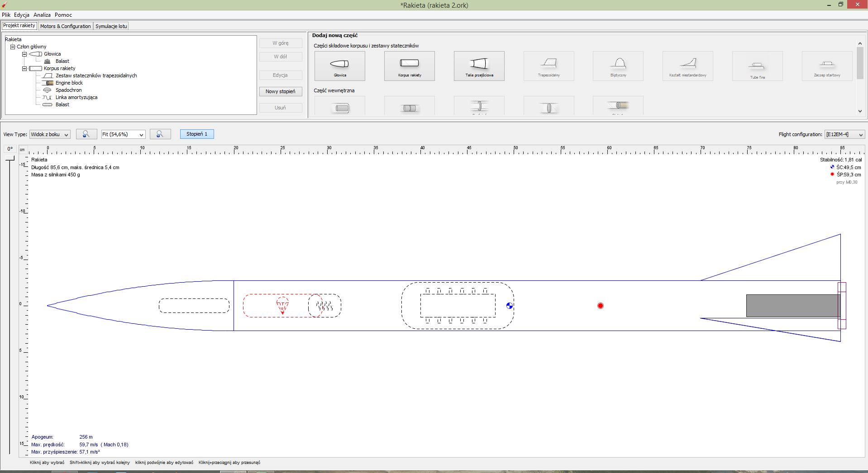Click the zoom in magnifier button

point(160,134)
